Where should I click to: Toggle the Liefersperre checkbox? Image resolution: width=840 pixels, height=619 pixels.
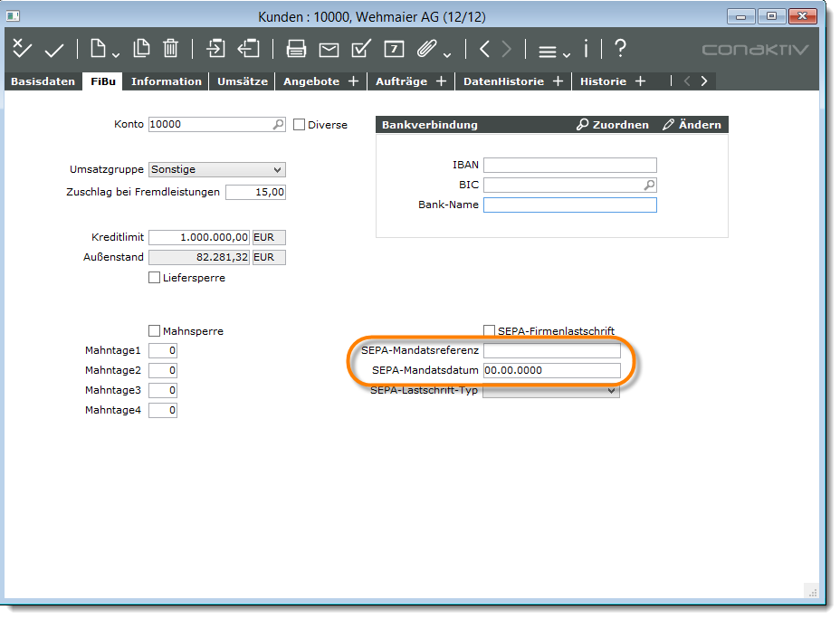coord(154,278)
